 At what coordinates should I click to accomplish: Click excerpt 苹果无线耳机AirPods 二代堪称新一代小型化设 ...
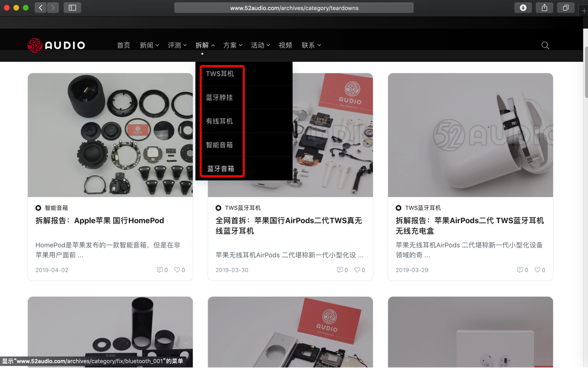point(290,255)
